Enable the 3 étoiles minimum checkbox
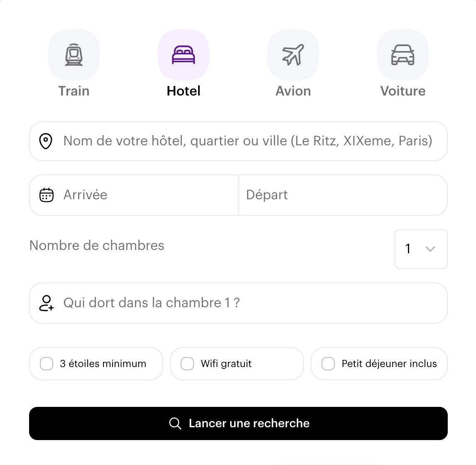Image resolution: width=476 pixels, height=465 pixels. point(47,364)
